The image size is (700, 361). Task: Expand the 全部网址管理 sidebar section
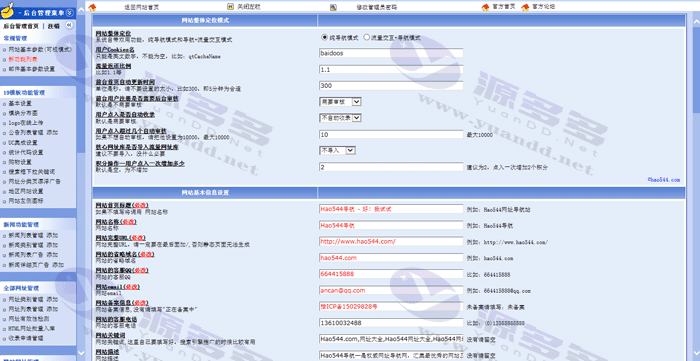pos(21,288)
